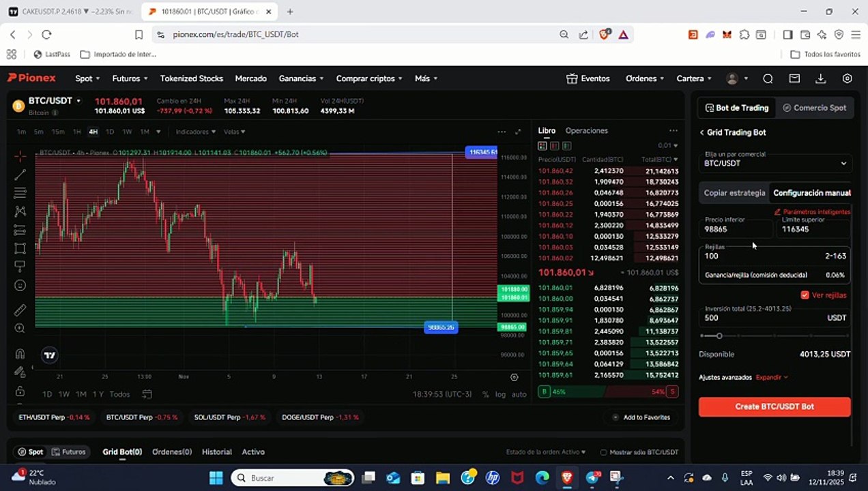Select the rectangle shapes tool
The height and width of the screenshot is (491, 868).
click(20, 248)
